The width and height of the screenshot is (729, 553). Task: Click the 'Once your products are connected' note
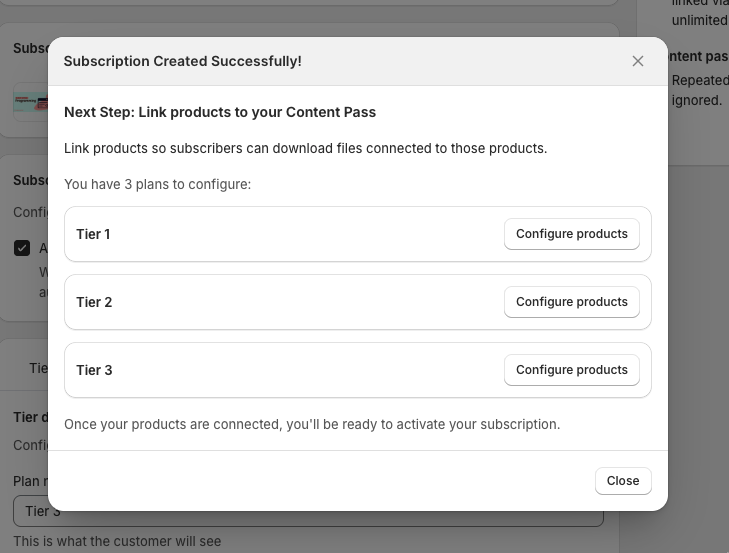pos(311,424)
